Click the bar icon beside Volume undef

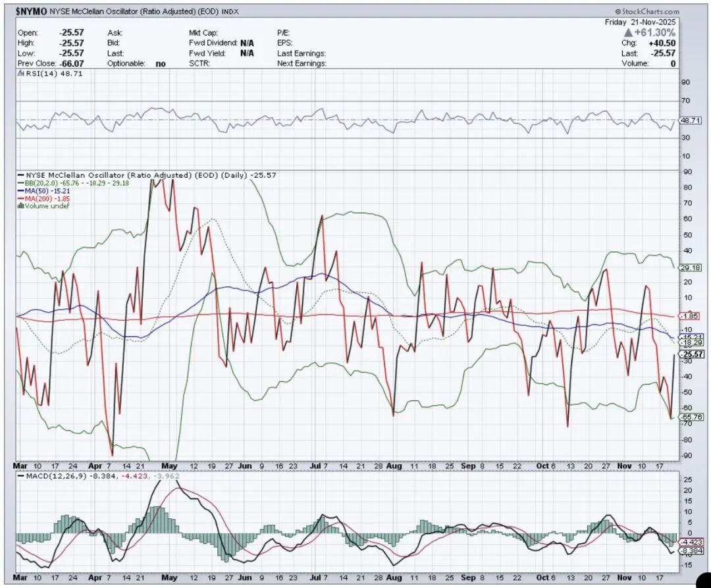[21, 206]
